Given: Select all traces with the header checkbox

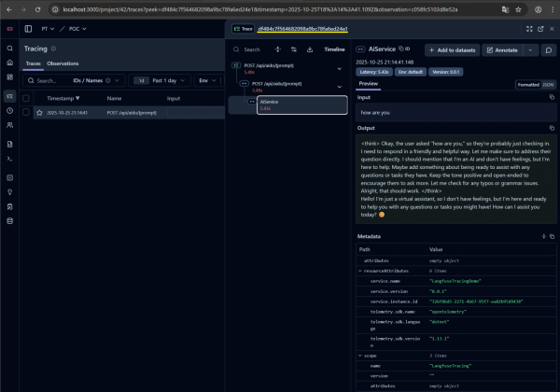Looking at the screenshot, I should (26, 98).
